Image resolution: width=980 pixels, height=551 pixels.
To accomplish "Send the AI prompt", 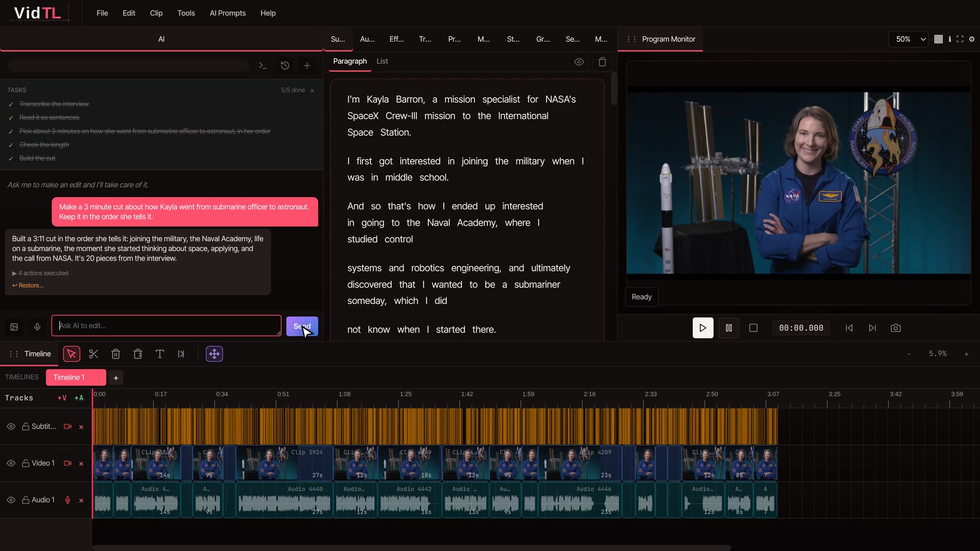I will point(302,326).
